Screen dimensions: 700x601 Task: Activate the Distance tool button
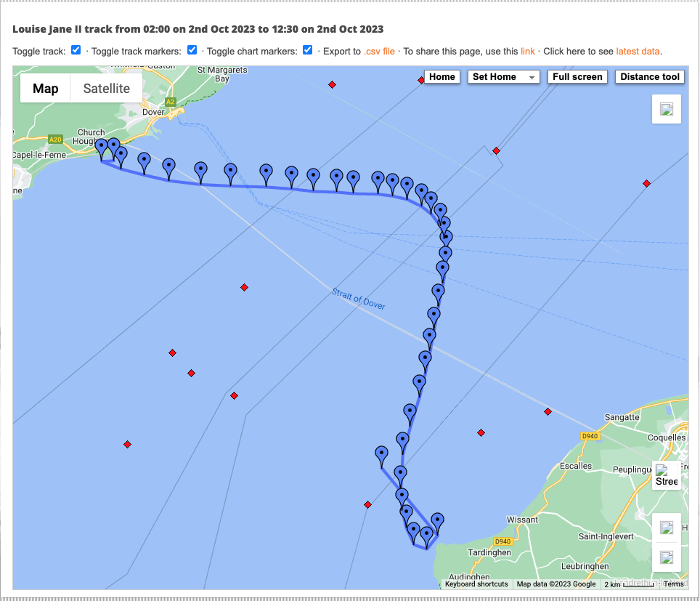coord(649,77)
